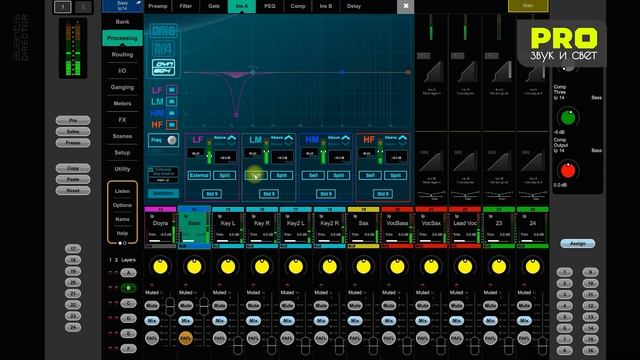Switch to the Comp tab

click(298, 6)
